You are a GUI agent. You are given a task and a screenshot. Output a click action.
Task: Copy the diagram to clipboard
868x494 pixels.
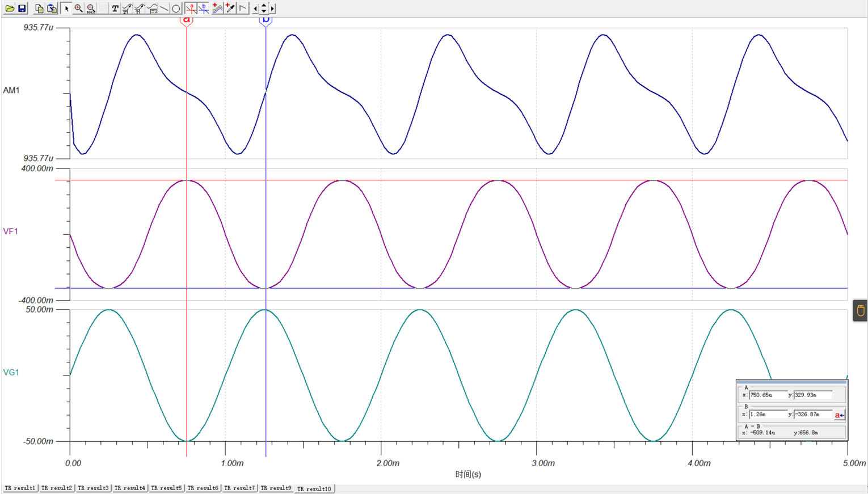(x=39, y=8)
